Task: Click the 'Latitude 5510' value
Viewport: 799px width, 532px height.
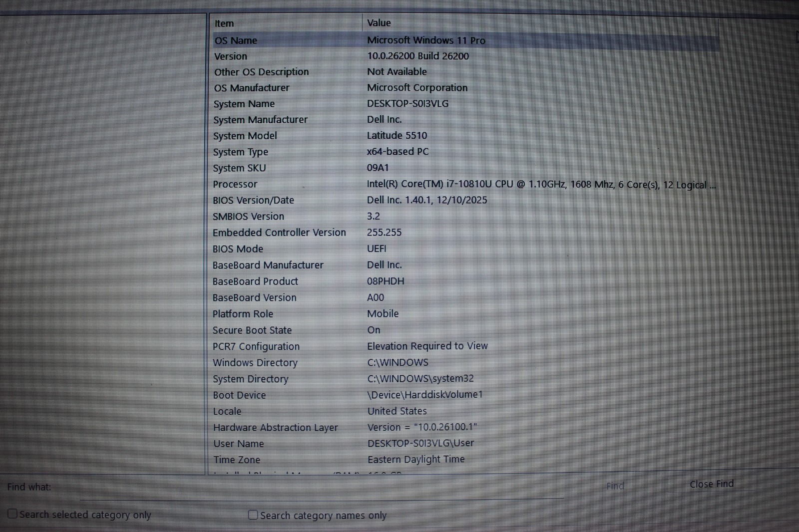Action: [397, 135]
